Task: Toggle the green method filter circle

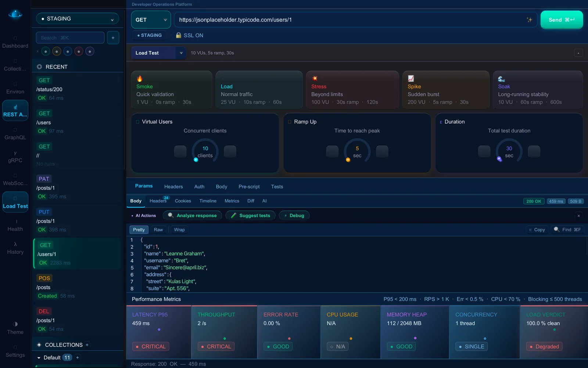Action: pos(46,52)
